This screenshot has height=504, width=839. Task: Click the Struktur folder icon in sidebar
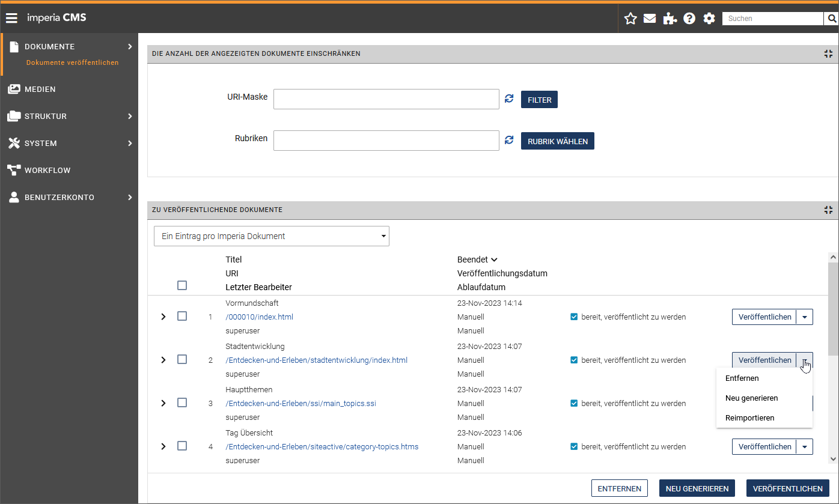coord(14,116)
